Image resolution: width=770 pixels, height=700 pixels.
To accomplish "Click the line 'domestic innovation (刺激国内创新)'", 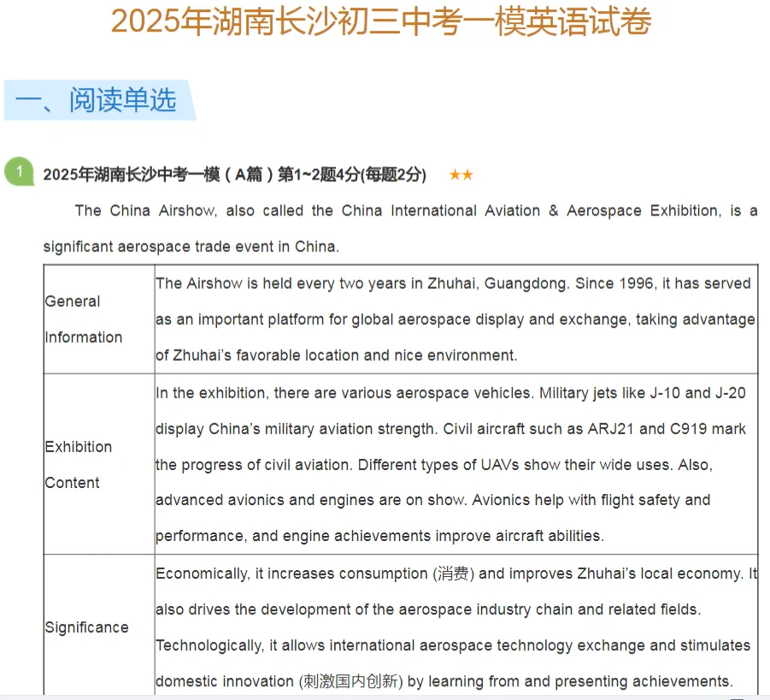I will pyautogui.click(x=444, y=681).
